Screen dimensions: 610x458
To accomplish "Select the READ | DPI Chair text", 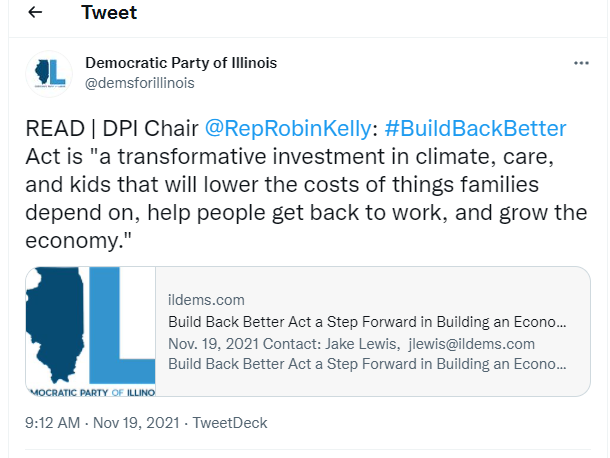I will coord(112,128).
